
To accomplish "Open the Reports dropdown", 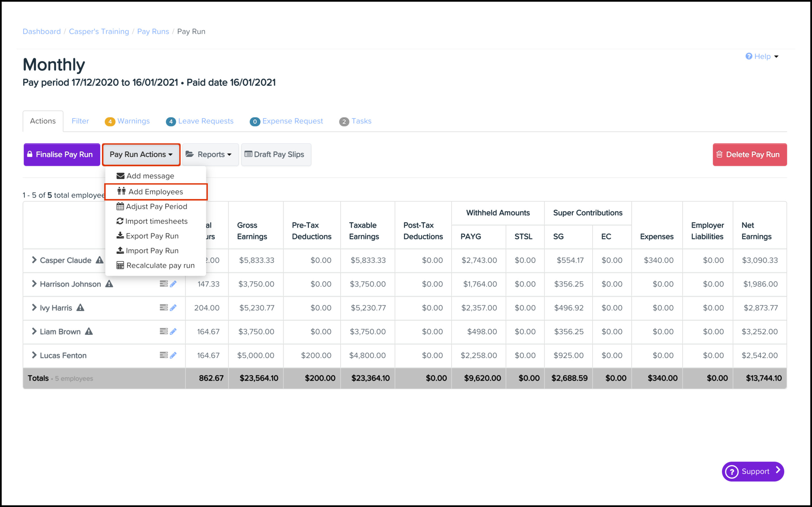I will (x=210, y=155).
